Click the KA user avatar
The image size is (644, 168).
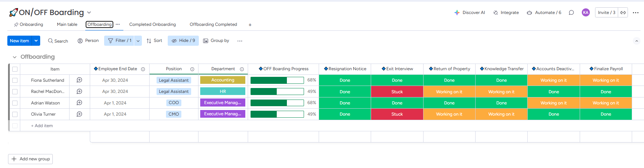[586, 13]
